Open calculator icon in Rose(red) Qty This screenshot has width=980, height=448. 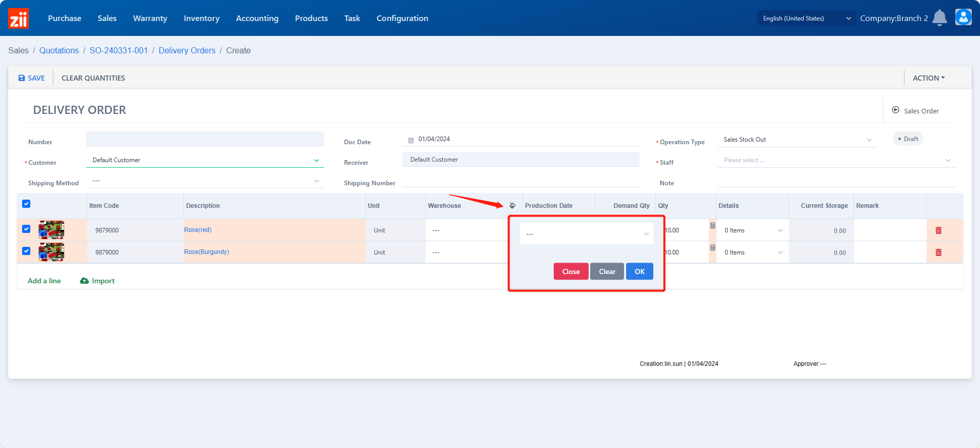point(712,226)
